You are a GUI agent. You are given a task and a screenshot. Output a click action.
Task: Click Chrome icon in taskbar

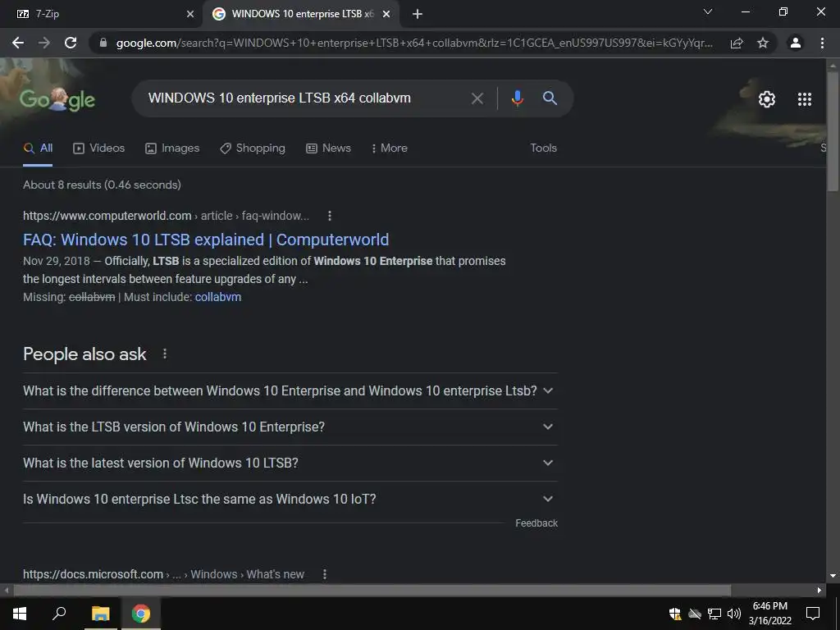click(x=141, y=614)
